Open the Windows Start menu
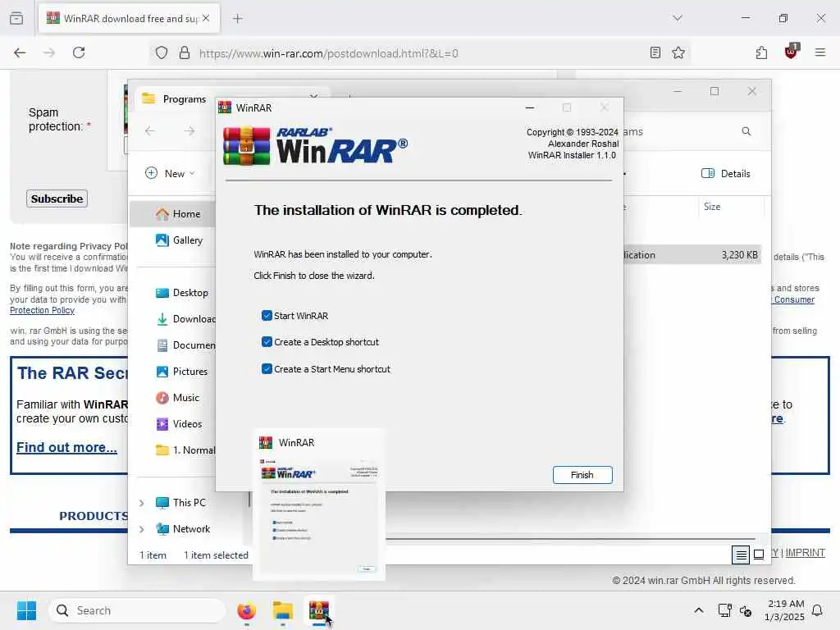 [26, 610]
